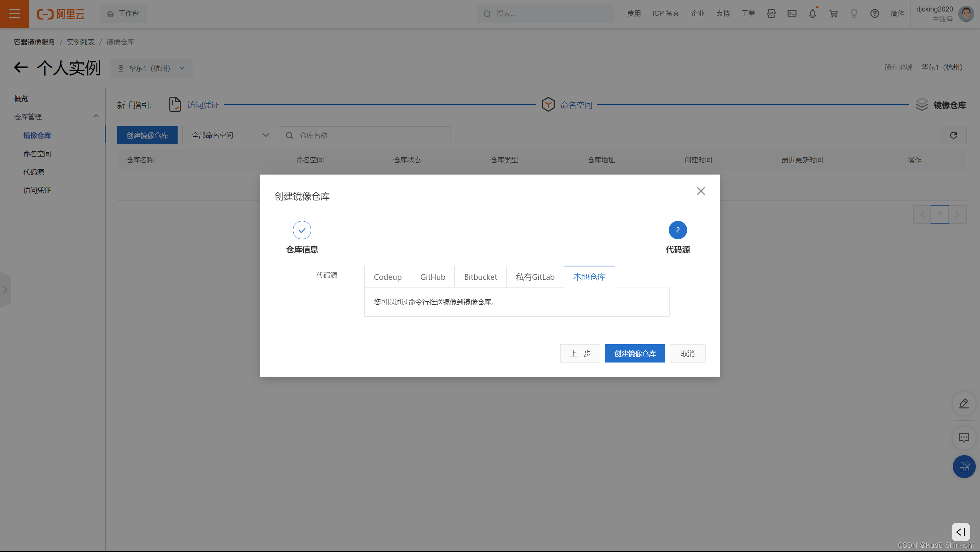This screenshot has width=980, height=552.
Task: Open the Cloud Shell terminal icon
Action: point(792,14)
